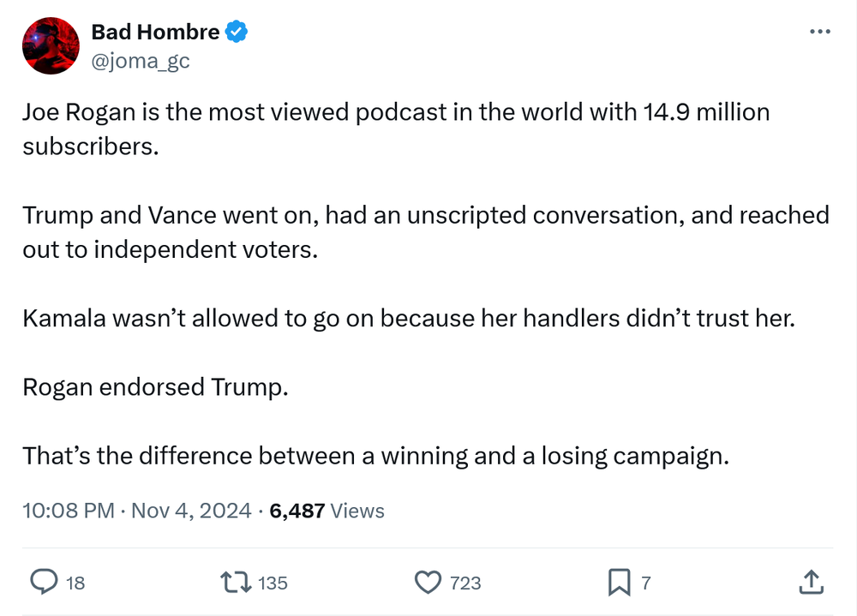This screenshot has height=616, width=857.
Task: Click the 7 bookmarks count
Action: pos(645,583)
